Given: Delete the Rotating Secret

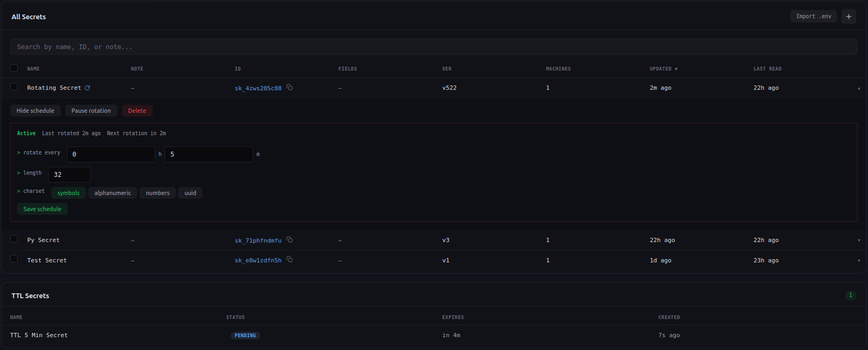Looking at the screenshot, I should point(137,111).
